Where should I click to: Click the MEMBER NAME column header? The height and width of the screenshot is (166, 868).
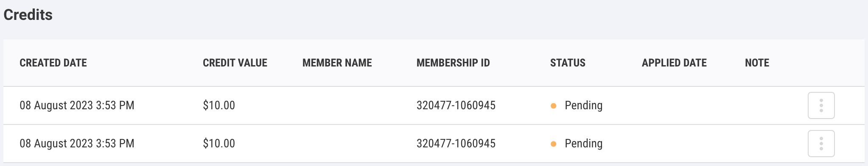(x=337, y=63)
